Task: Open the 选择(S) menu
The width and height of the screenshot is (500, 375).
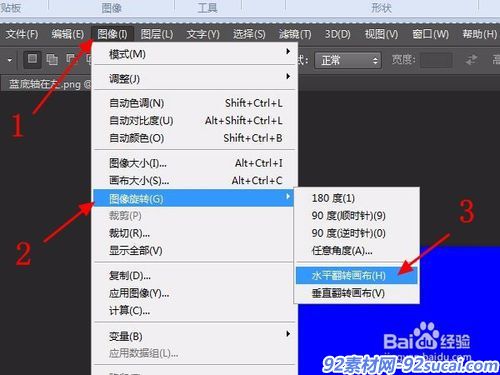Action: click(249, 34)
